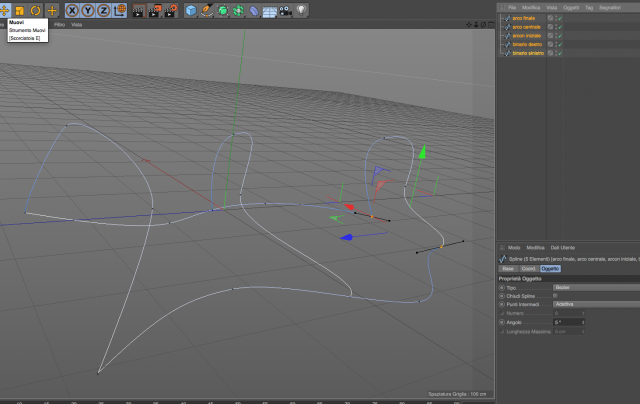Toggle the world coordinate system icon

[x=120, y=10]
